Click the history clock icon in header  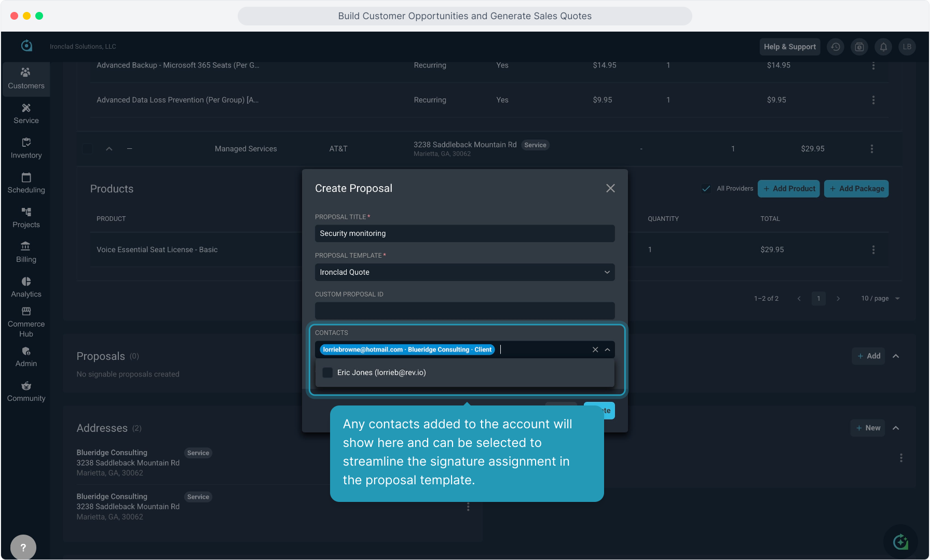click(x=836, y=47)
